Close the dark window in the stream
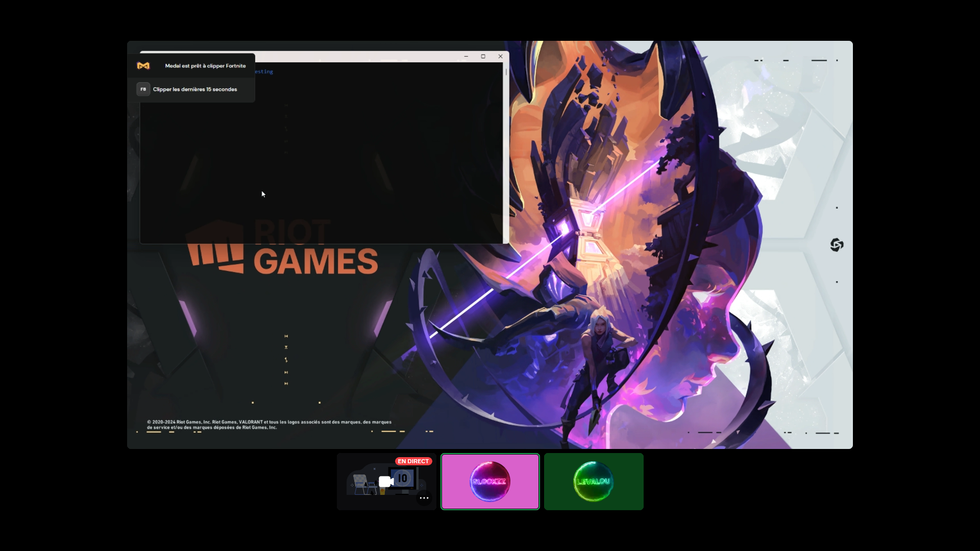Screen dimensions: 980x551 pos(501,57)
